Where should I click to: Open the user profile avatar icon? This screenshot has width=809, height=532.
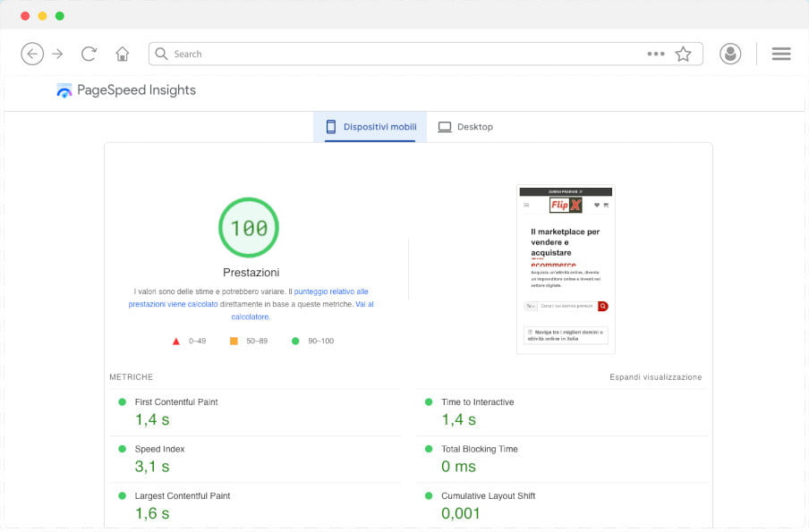(x=731, y=54)
